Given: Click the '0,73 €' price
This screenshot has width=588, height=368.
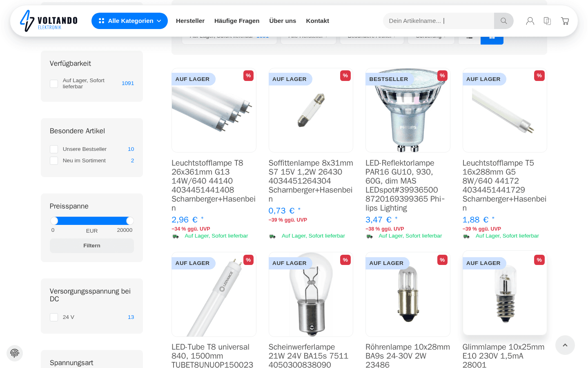Looking at the screenshot, I should coord(281,211).
